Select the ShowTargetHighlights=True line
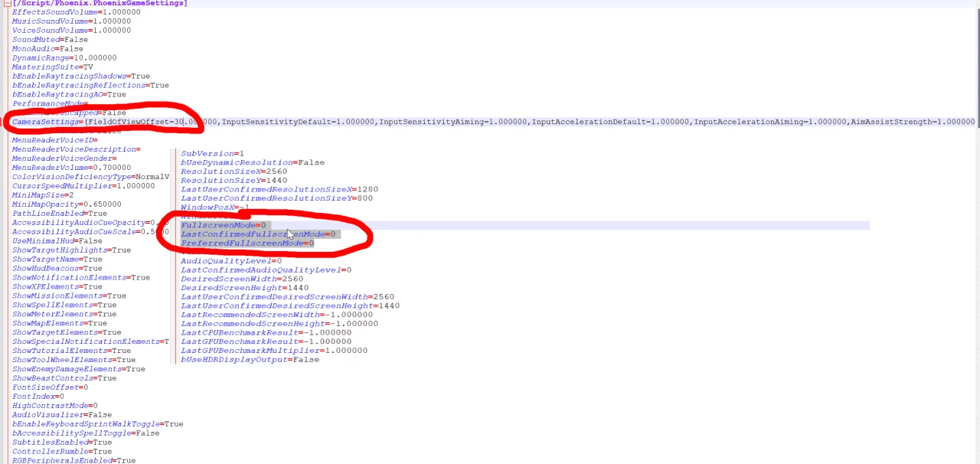 pos(71,251)
